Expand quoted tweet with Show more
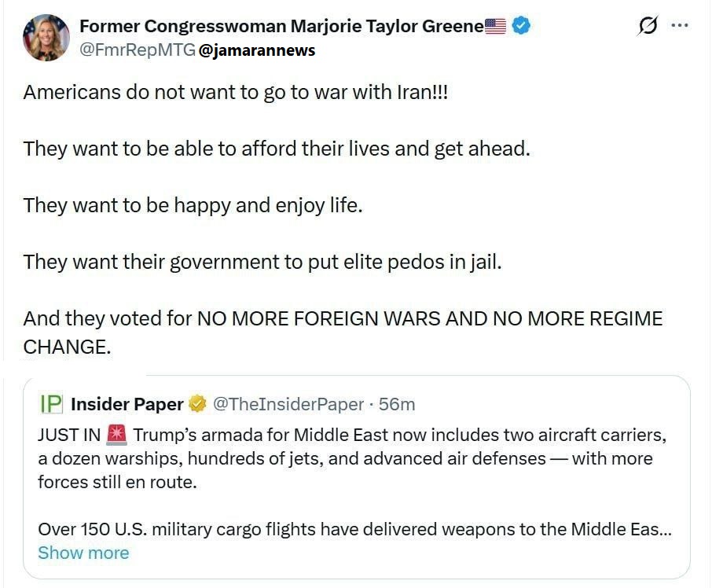Screen dimensions: 712x588 coord(83,553)
